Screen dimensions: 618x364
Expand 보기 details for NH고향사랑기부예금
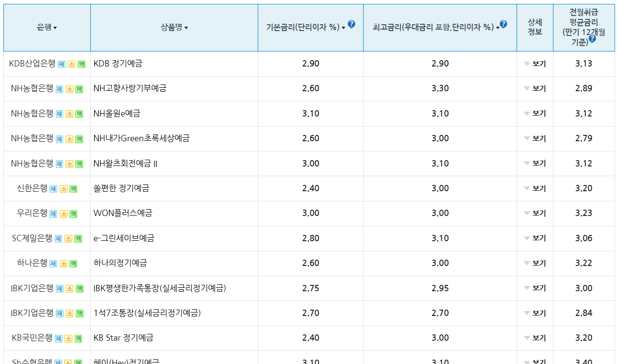[535, 88]
